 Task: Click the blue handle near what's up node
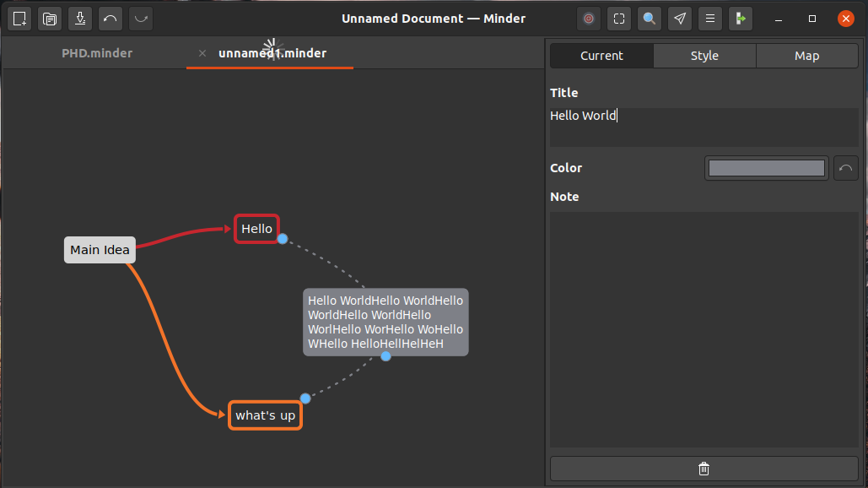point(305,399)
